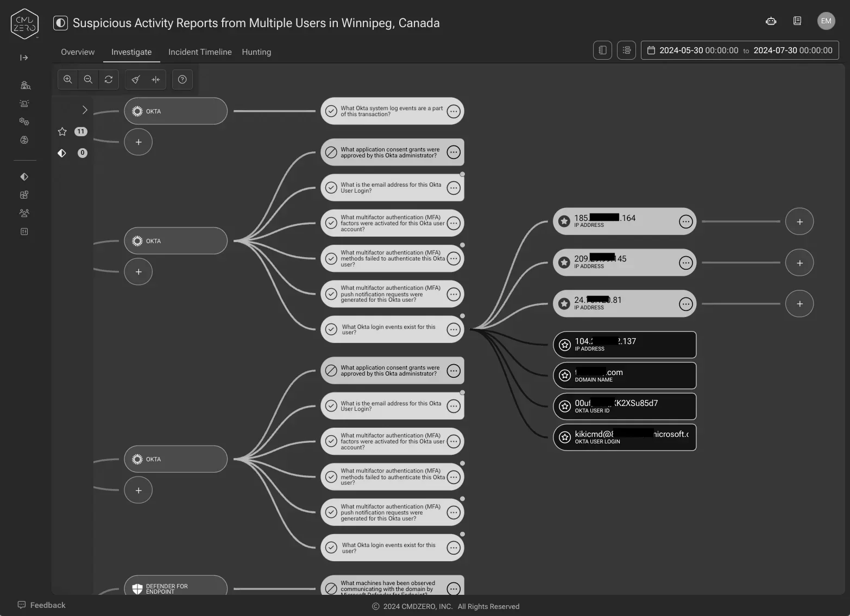Open the brain icon in sidebar
The image size is (850, 616).
24,140
